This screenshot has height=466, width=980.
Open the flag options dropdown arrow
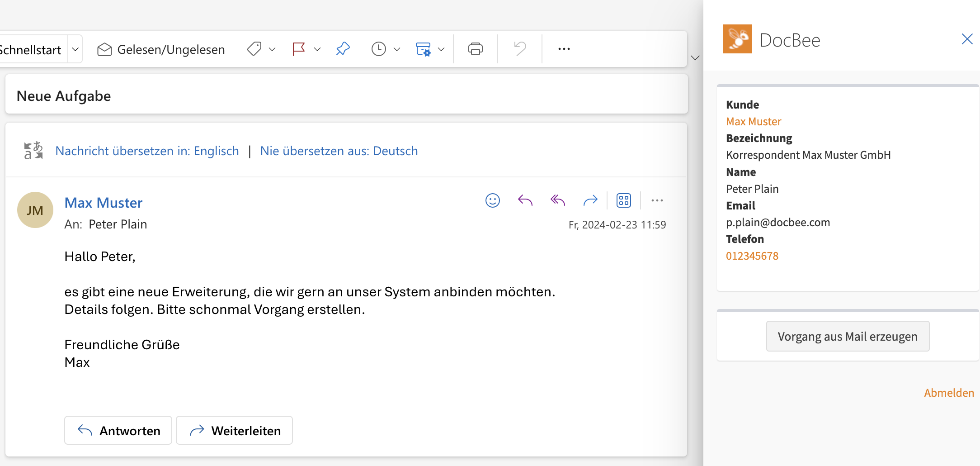coord(317,49)
